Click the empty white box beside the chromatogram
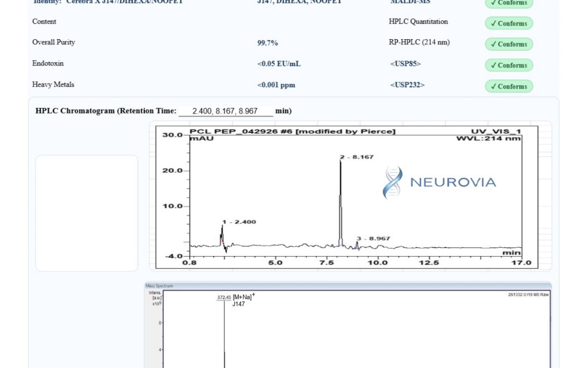The height and width of the screenshot is (368, 588). point(87,213)
